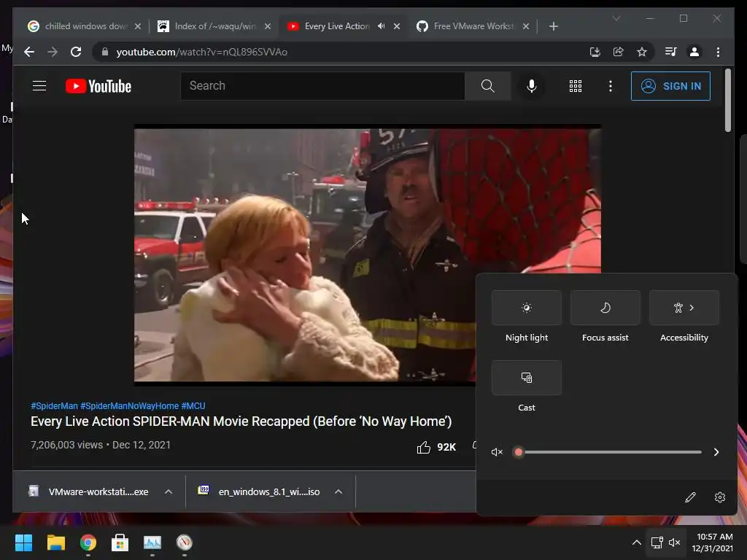This screenshot has height=560, width=747.
Task: Bookmark this page with the star
Action: [642, 52]
